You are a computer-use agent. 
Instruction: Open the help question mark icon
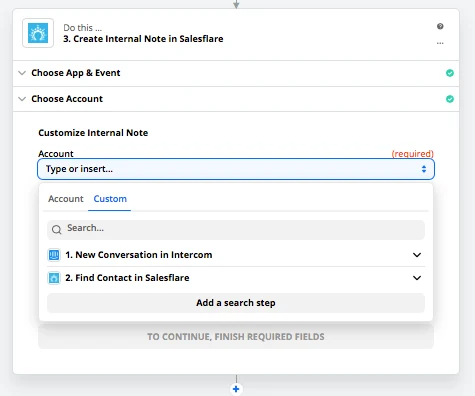(x=440, y=26)
